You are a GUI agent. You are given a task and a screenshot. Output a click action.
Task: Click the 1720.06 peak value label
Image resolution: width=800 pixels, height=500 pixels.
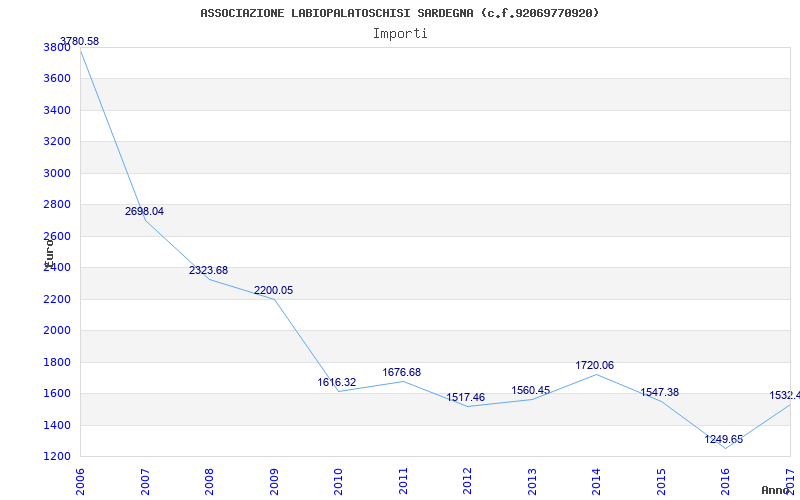coord(594,366)
